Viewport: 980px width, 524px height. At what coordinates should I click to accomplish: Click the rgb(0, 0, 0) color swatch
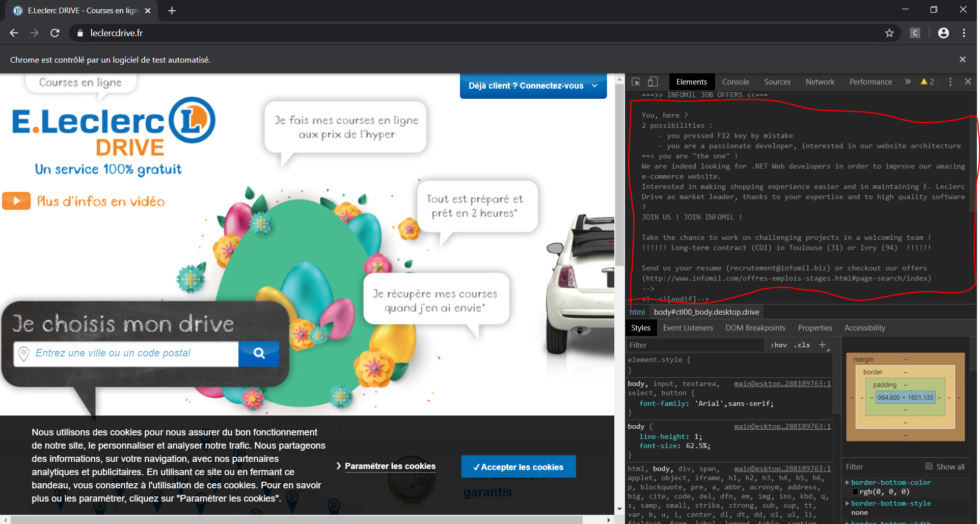coord(855,492)
